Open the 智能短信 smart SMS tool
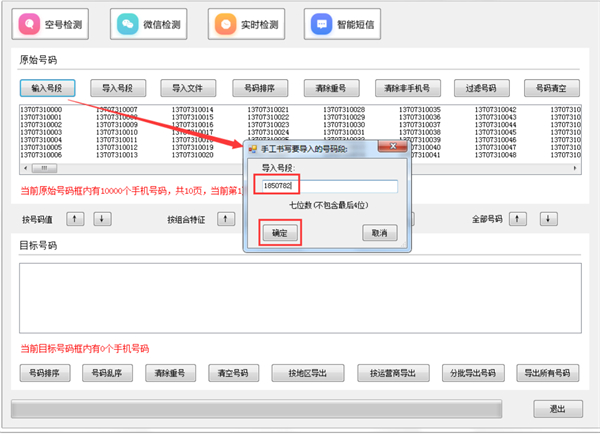 347,22
